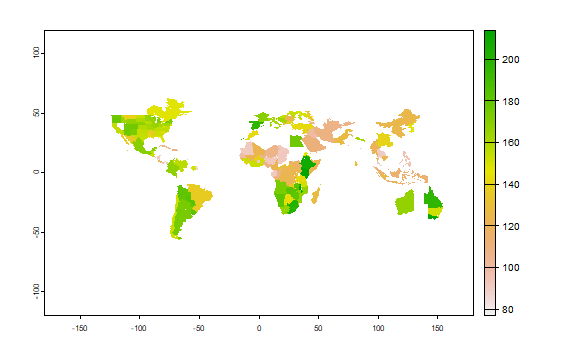Click the x-axis tick label 0
This screenshot has width=576, height=360.
pos(259,328)
